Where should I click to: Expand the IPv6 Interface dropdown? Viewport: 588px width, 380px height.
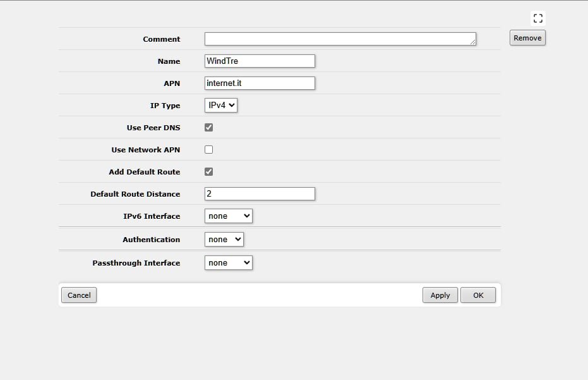pos(229,216)
